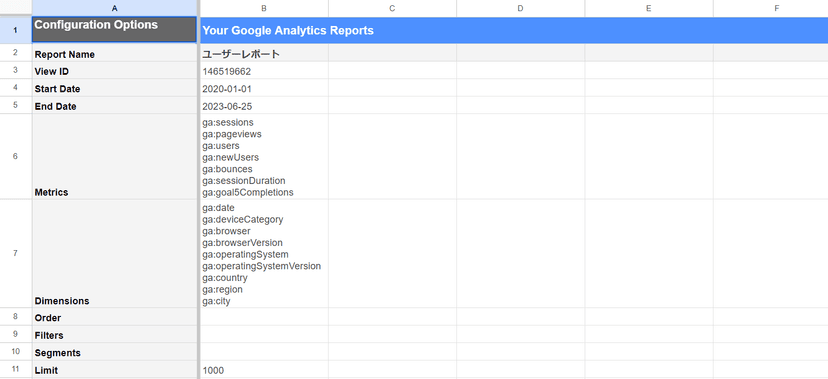This screenshot has width=828, height=379.
Task: Select row 2 header
Action: pos(15,53)
